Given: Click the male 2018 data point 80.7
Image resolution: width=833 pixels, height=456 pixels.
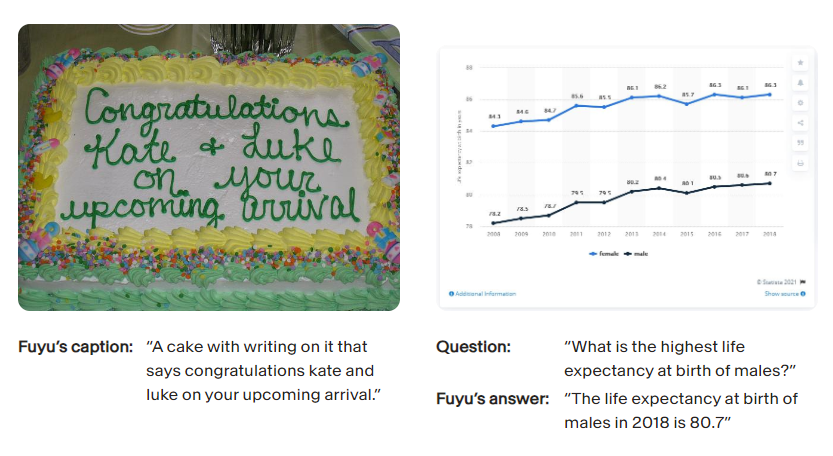Looking at the screenshot, I should [x=769, y=183].
